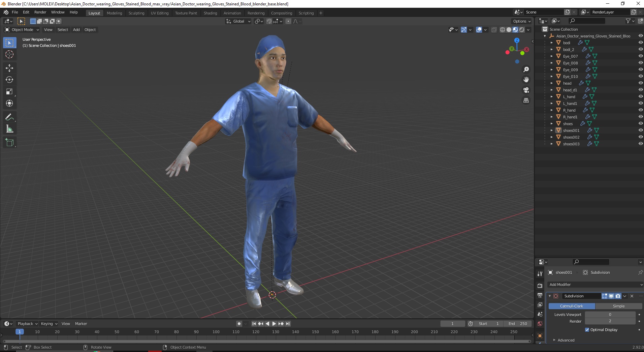Expand the shoes003 object in outliner
Image resolution: width=644 pixels, height=352 pixels.
pyautogui.click(x=551, y=144)
